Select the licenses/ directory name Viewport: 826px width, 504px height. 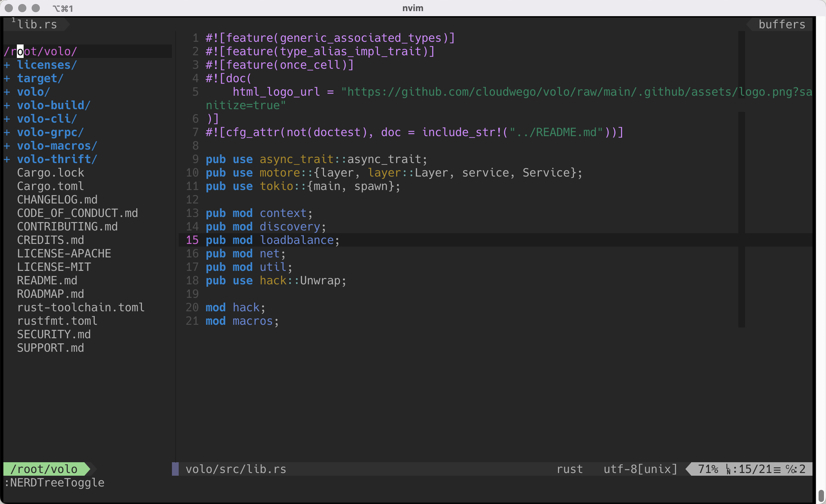point(47,65)
